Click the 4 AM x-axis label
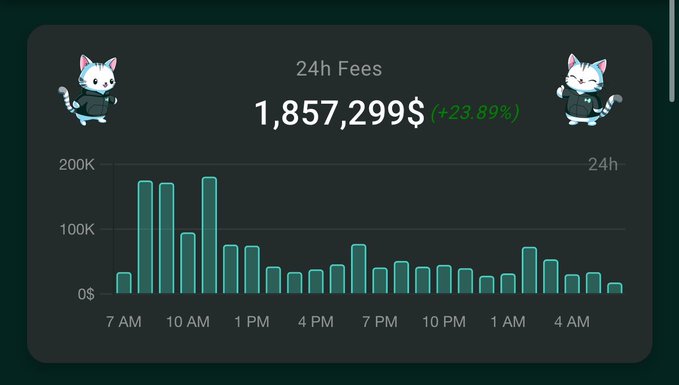This screenshot has height=385, width=679. 572,322
